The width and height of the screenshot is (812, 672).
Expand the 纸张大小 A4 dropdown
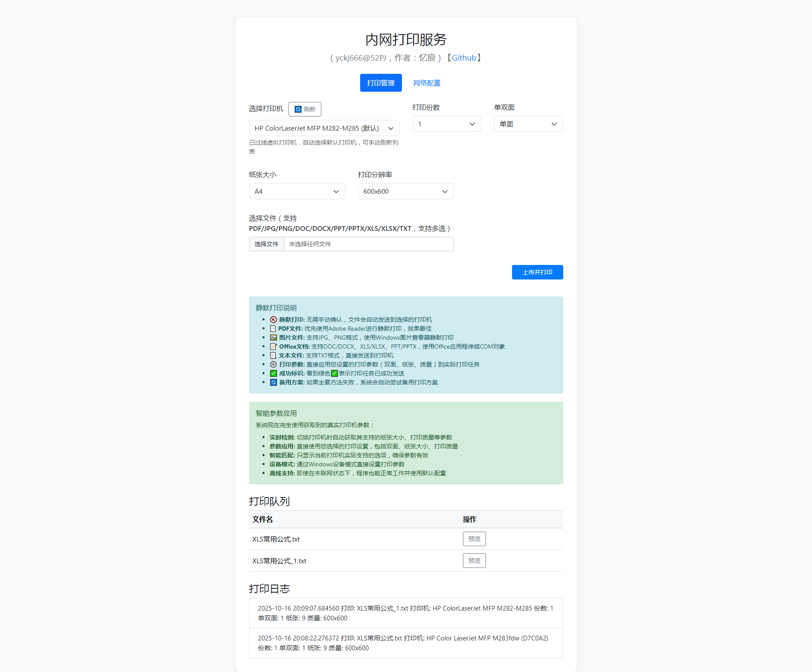[297, 191]
